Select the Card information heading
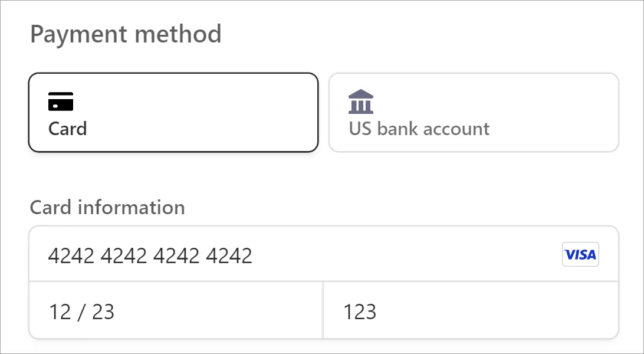 107,208
